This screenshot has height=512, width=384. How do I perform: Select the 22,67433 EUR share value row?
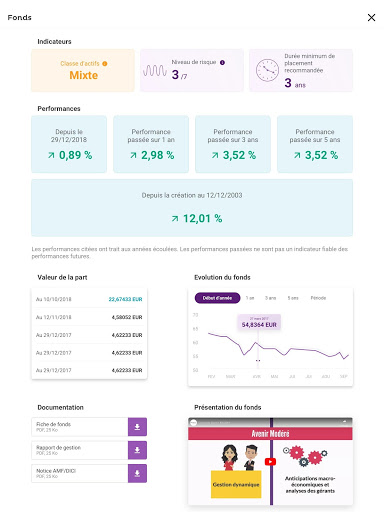pos(89,299)
